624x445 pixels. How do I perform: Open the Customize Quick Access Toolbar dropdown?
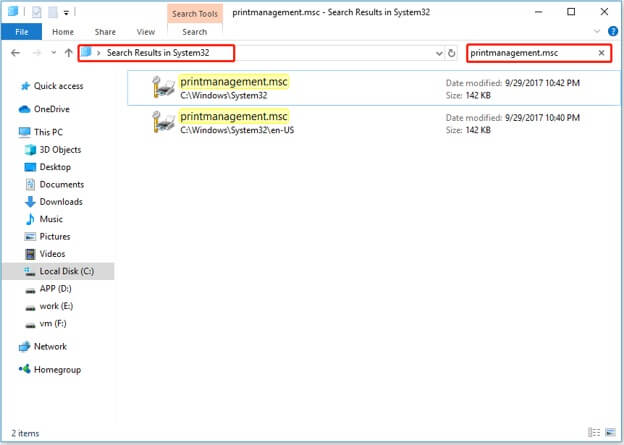pyautogui.click(x=66, y=13)
